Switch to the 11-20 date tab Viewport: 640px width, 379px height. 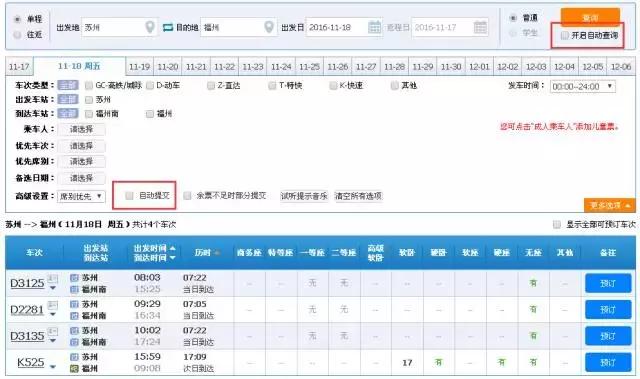tap(168, 66)
